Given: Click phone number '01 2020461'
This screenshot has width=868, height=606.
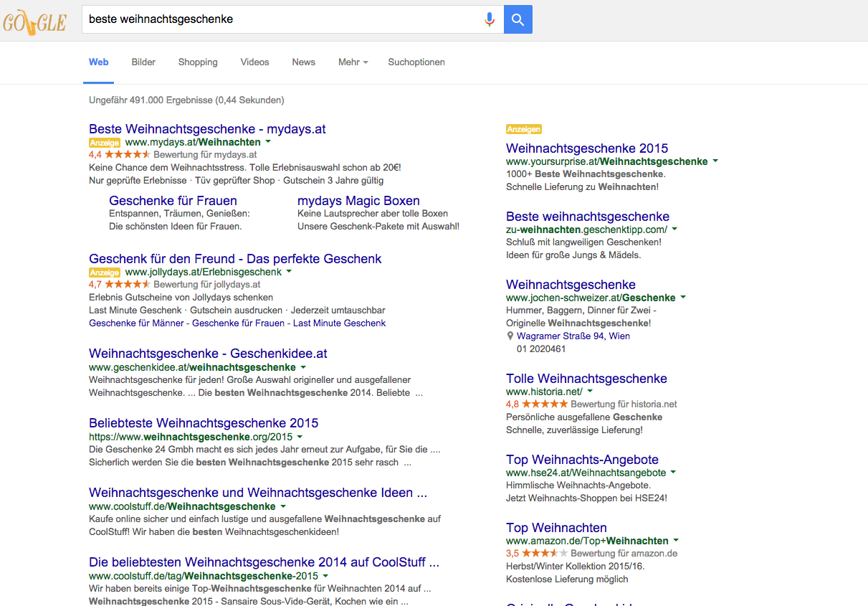Looking at the screenshot, I should pos(541,349).
